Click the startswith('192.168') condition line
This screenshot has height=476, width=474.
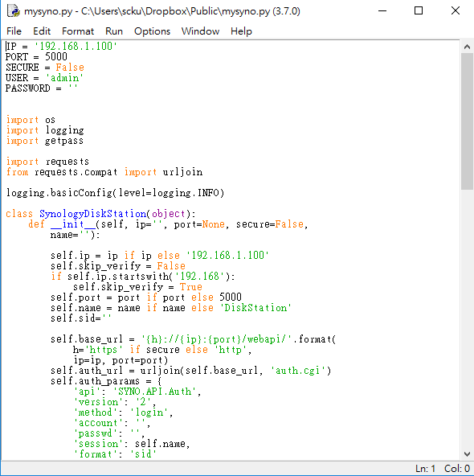click(143, 277)
